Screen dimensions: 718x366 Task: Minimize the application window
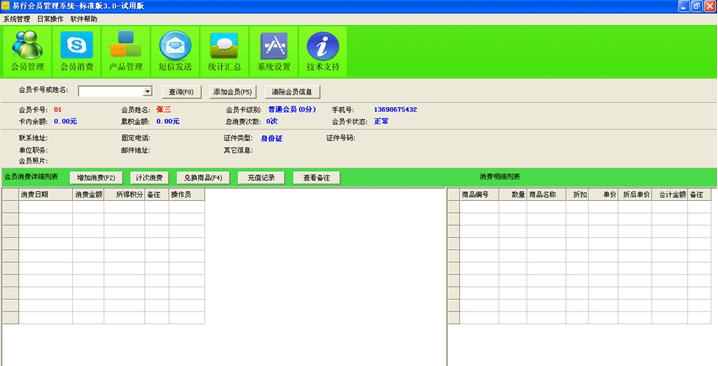point(684,6)
